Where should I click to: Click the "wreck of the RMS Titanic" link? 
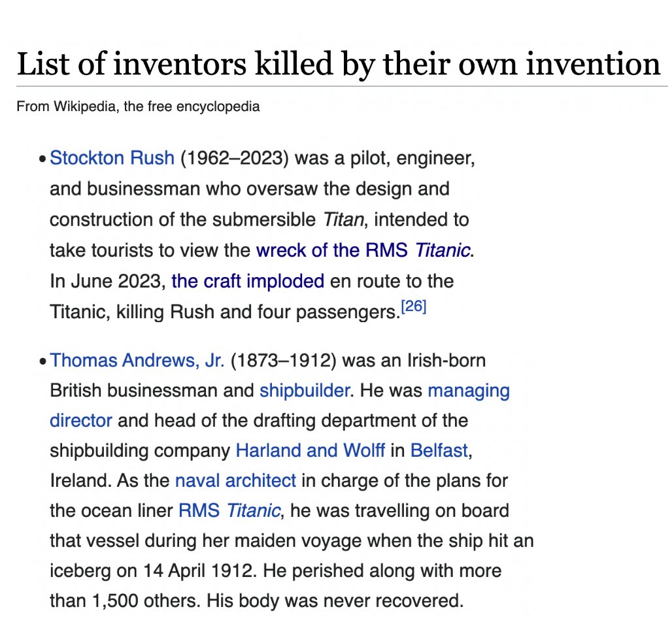363,251
